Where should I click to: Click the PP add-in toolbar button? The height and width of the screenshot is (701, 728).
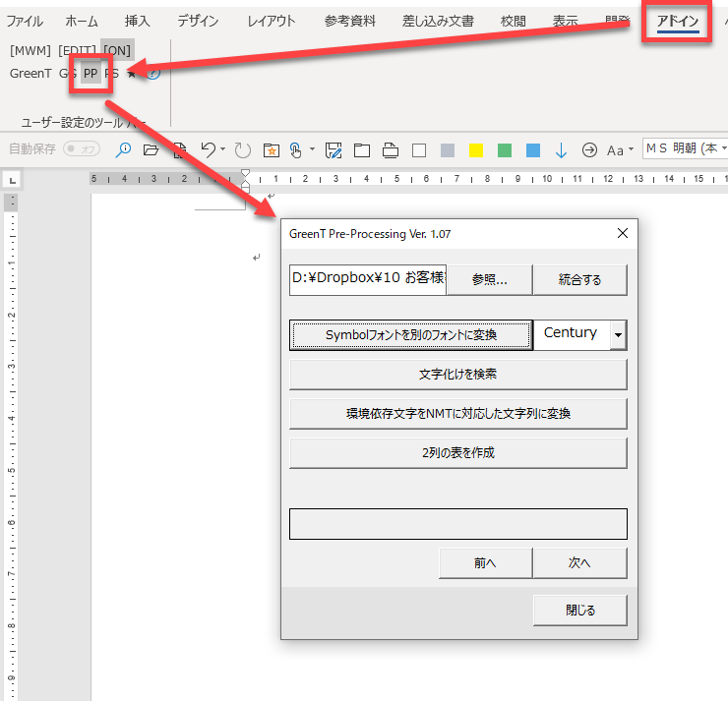(x=91, y=73)
